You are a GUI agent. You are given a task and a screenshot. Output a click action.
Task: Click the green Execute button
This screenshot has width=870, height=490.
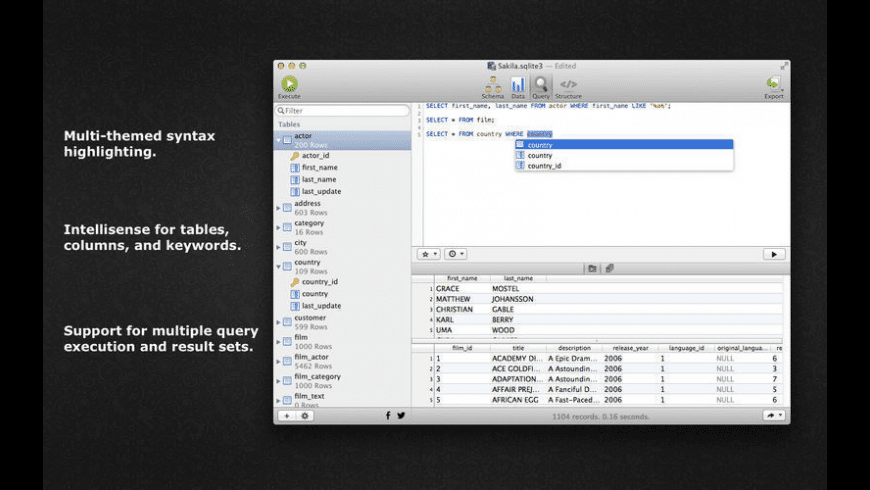(x=289, y=85)
